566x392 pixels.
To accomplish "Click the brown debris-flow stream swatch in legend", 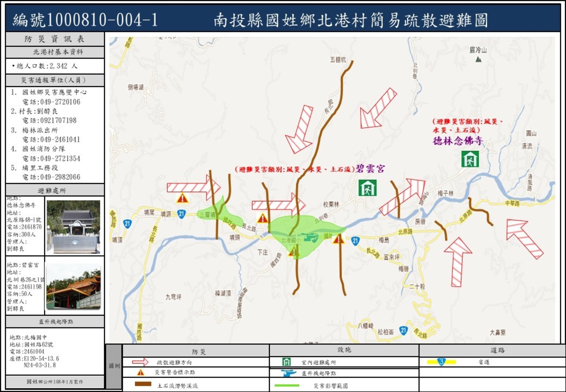I will [x=143, y=384].
